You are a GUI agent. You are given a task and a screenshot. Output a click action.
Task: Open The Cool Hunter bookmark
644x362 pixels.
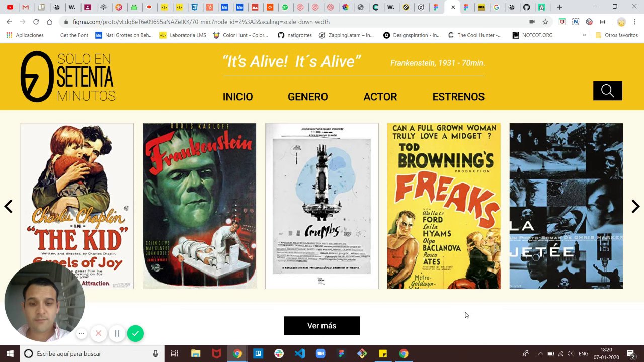pos(474,35)
